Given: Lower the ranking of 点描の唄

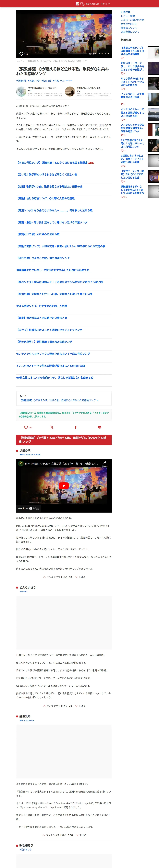Looking at the screenshot, I should coord(80,577).
